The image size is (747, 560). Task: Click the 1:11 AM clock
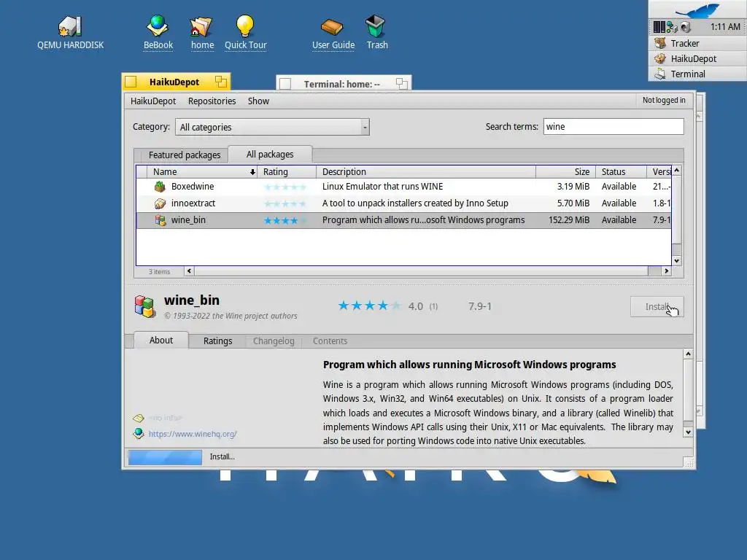tap(724, 27)
